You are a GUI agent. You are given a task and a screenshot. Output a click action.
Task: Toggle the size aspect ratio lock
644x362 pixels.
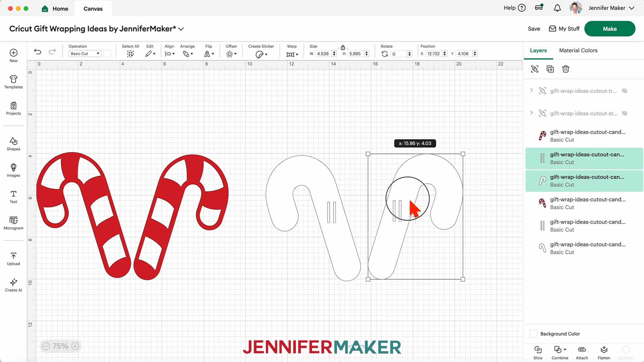coord(343,47)
